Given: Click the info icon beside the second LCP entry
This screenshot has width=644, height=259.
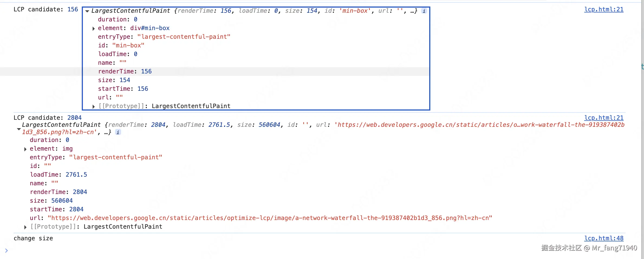Looking at the screenshot, I should [x=118, y=132].
